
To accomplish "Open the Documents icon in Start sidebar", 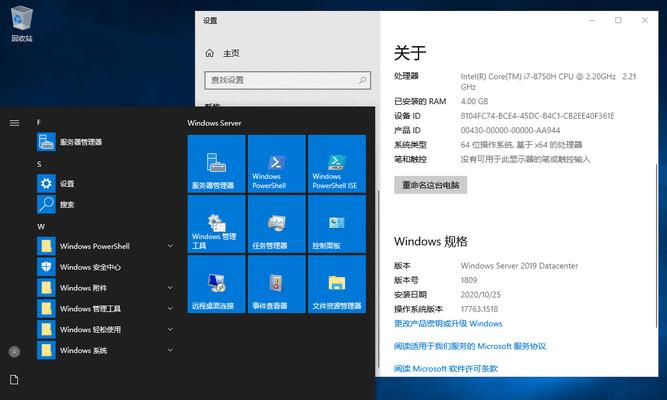I will (14, 380).
